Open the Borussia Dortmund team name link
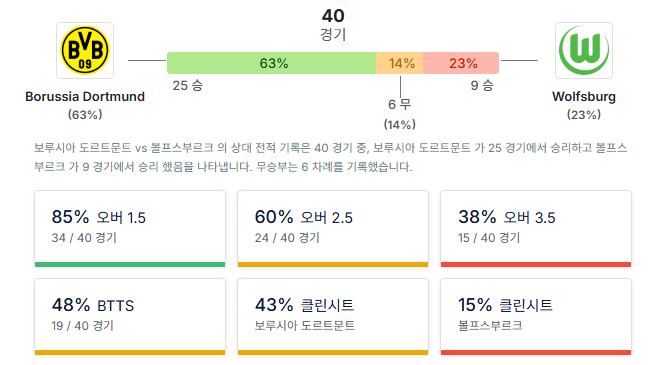The width and height of the screenshot is (666, 365). (x=85, y=96)
